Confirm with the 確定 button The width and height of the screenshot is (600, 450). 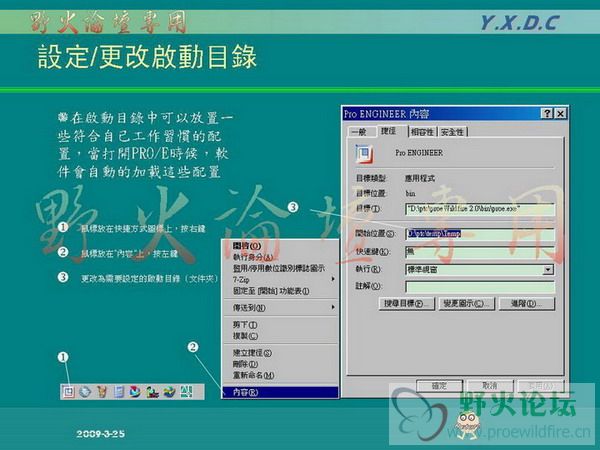click(439, 386)
